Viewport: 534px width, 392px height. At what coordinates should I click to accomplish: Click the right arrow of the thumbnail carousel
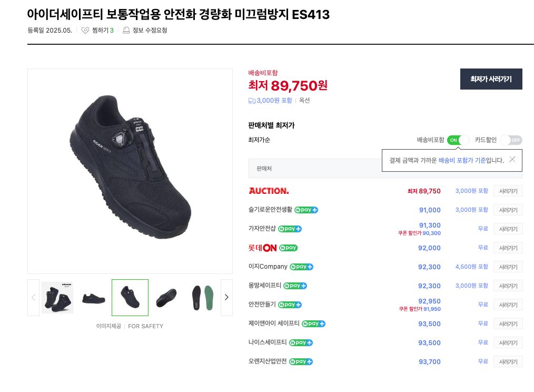[x=226, y=297]
